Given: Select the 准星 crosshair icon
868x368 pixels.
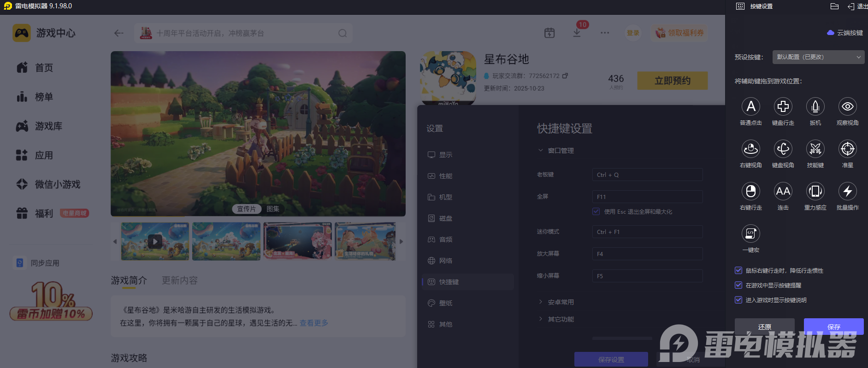Looking at the screenshot, I should (848, 149).
